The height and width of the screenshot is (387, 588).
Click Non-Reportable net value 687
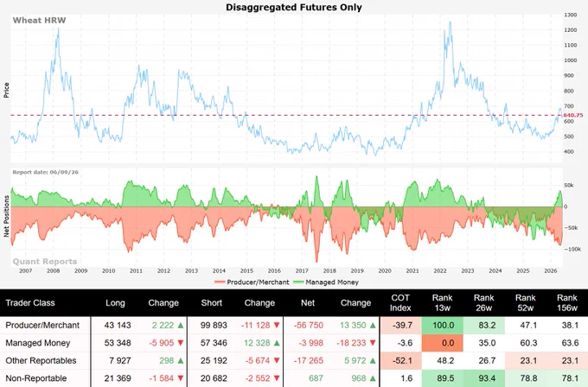316,378
